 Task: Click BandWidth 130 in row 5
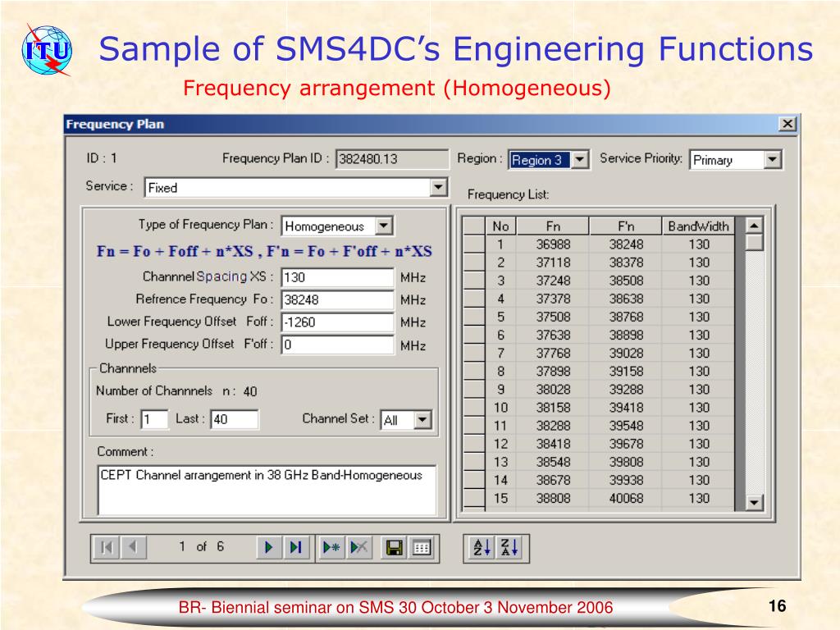699,317
